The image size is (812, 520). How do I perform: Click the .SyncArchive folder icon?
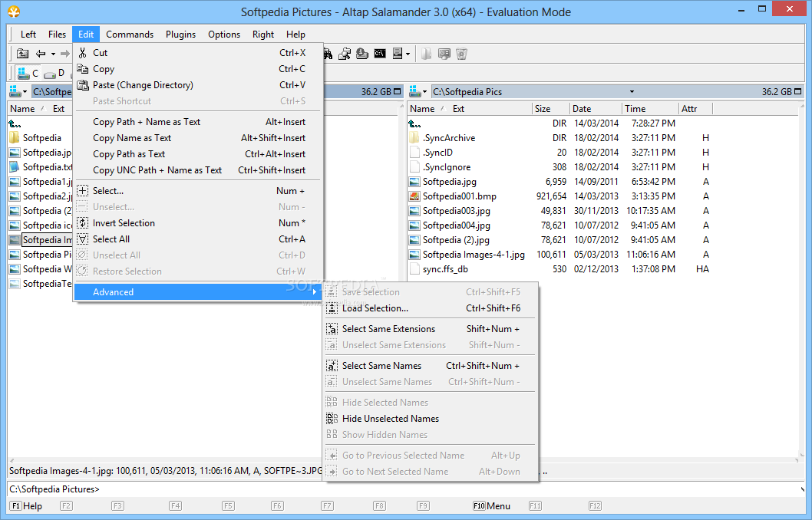click(414, 137)
